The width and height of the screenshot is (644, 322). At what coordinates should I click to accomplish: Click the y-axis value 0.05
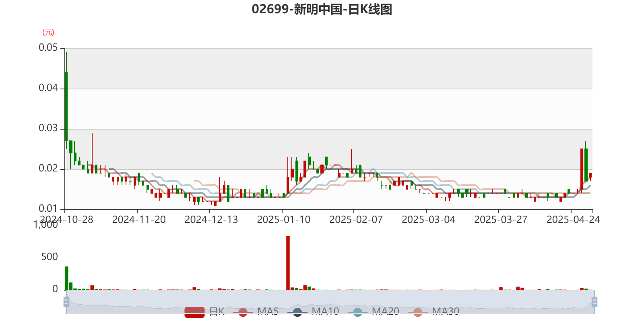click(48, 48)
